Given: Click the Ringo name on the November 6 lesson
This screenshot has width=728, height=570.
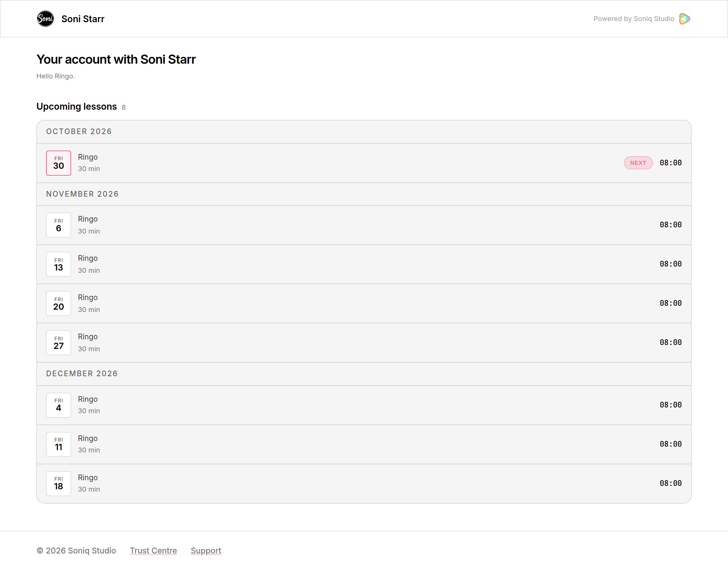Looking at the screenshot, I should tap(88, 219).
